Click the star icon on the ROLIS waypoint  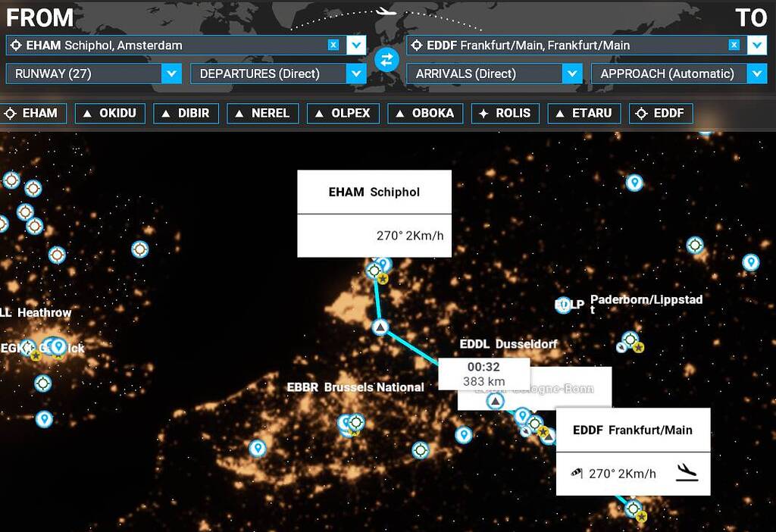pos(483,113)
